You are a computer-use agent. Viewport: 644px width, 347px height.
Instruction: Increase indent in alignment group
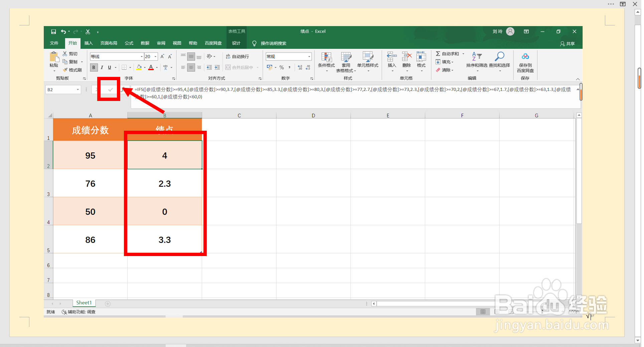pyautogui.click(x=217, y=68)
